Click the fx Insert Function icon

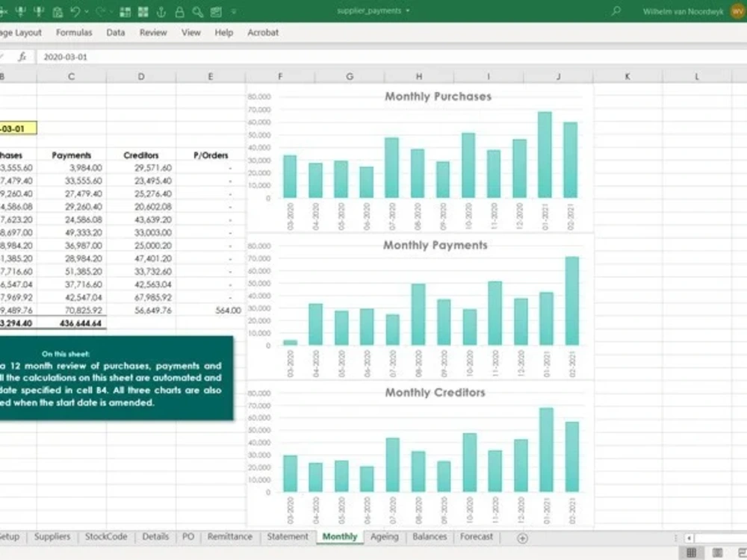coord(22,57)
